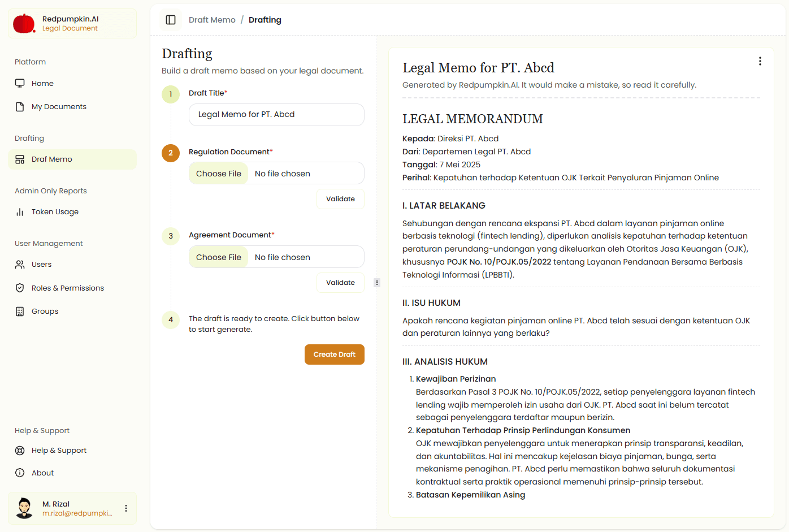Select the Drafting breadcrumb item
The height and width of the screenshot is (532, 789).
coord(265,20)
